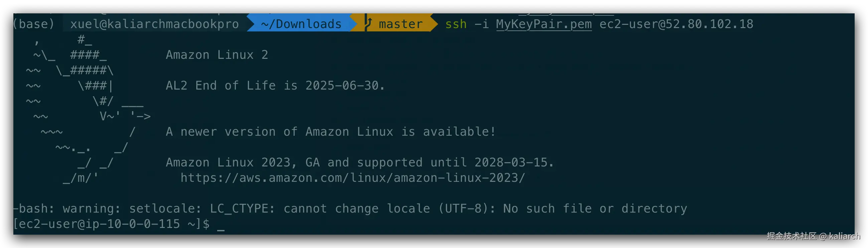Click the green ssh command word
Viewport: 868px width, 248px height.
[456, 24]
